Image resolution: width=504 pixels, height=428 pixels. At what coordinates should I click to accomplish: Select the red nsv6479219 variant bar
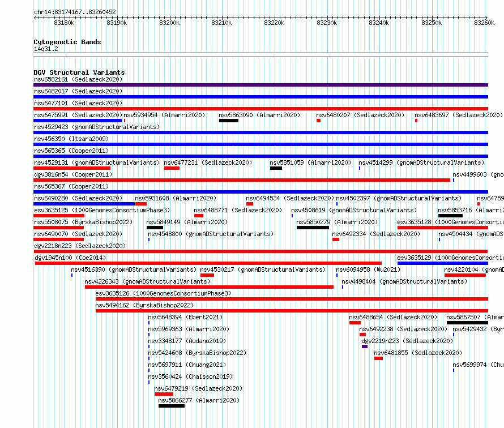coord(164,394)
